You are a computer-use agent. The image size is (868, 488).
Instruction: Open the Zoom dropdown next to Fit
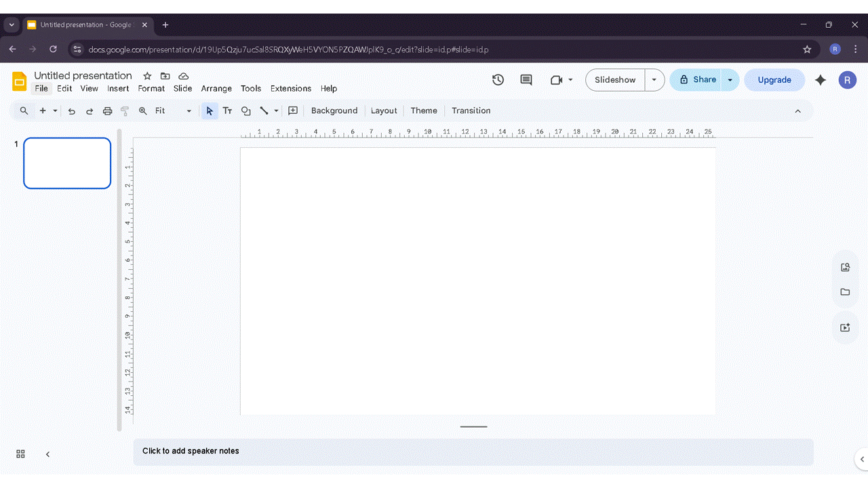(189, 110)
